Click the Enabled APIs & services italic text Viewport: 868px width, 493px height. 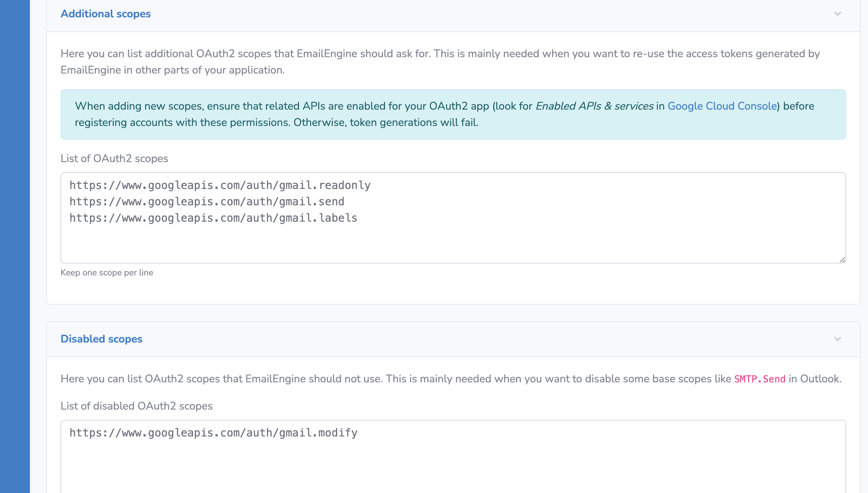click(x=593, y=106)
